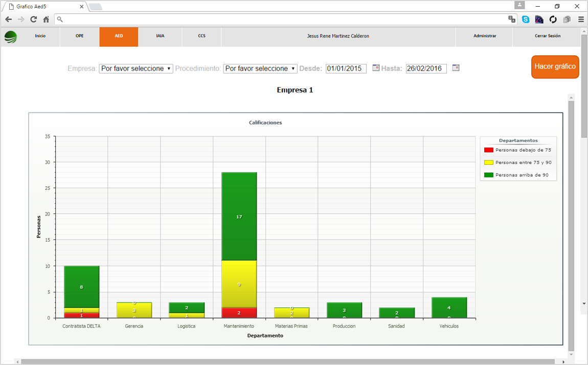588x365 pixels.
Task: Go back with the browser back arrow
Action: tap(9, 19)
